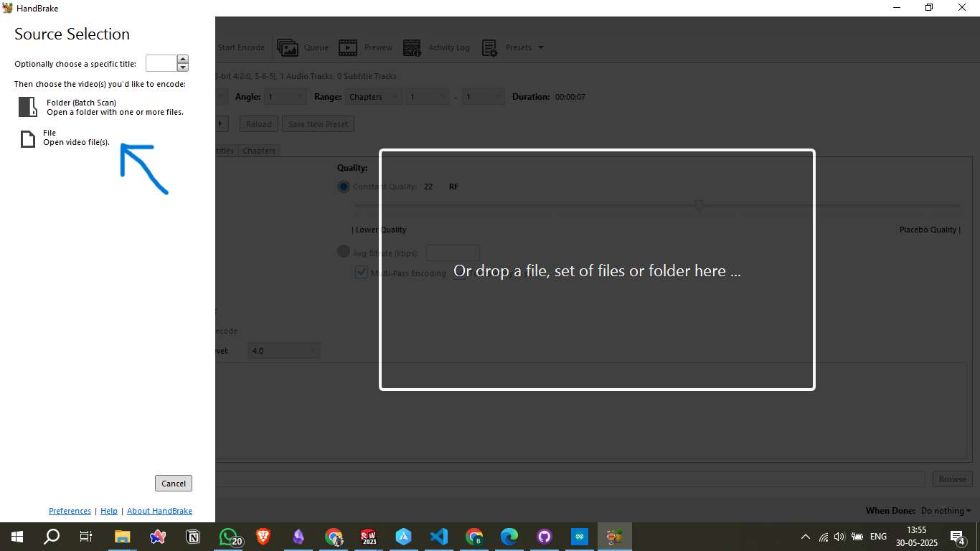Switch to the Chapters tab
The height and width of the screenshot is (551, 980).
[259, 151]
